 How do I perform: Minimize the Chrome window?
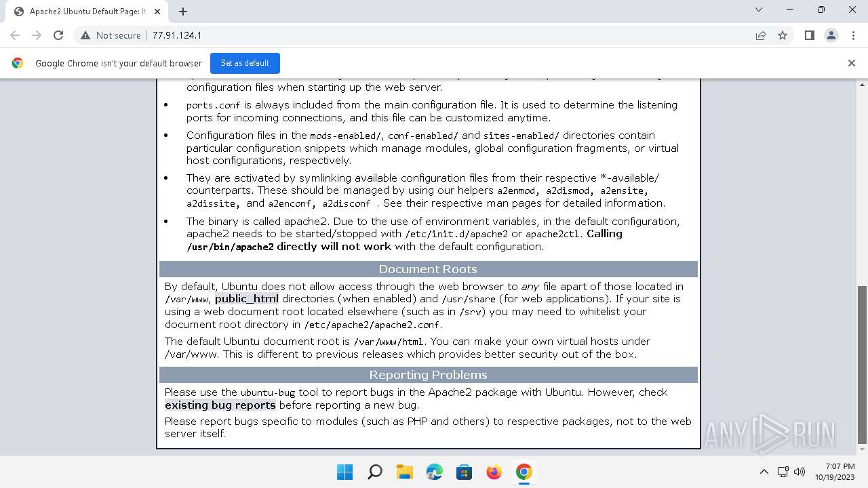(789, 10)
